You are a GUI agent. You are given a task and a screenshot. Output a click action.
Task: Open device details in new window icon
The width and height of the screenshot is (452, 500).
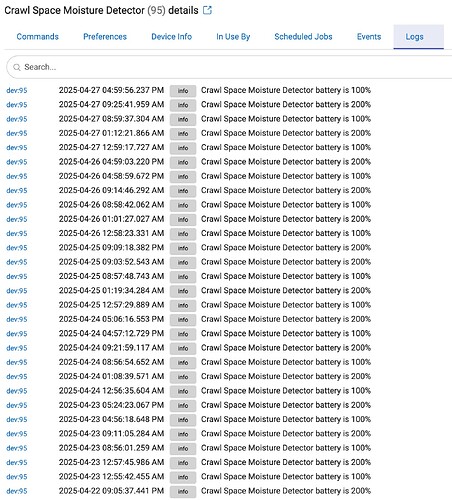pos(207,10)
